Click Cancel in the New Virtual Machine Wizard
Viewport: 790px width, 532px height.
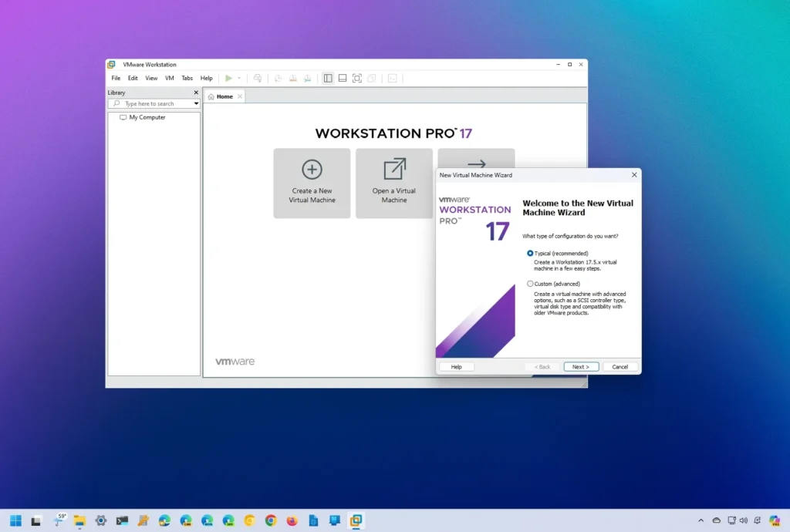point(620,367)
